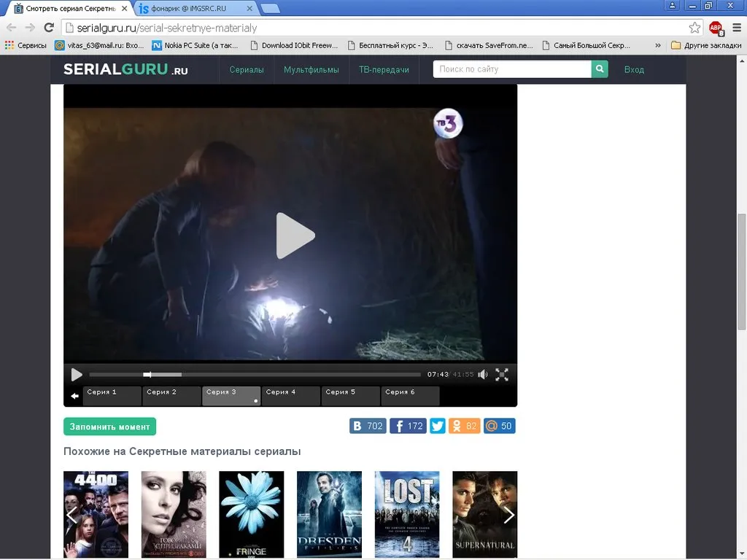Start playback with the player's small play button
The image size is (747, 560).
pyautogui.click(x=76, y=375)
